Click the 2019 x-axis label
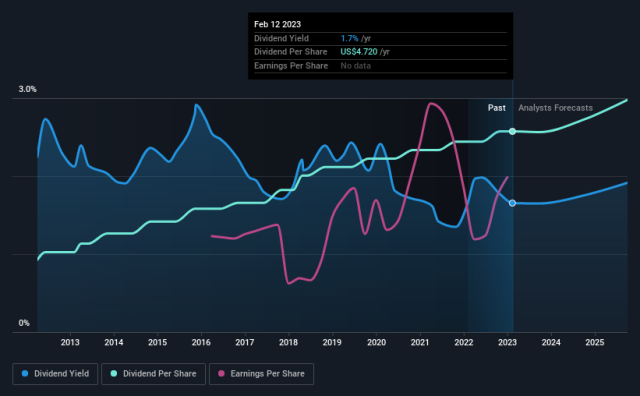Viewport: 640px width, 396px height. [x=332, y=343]
